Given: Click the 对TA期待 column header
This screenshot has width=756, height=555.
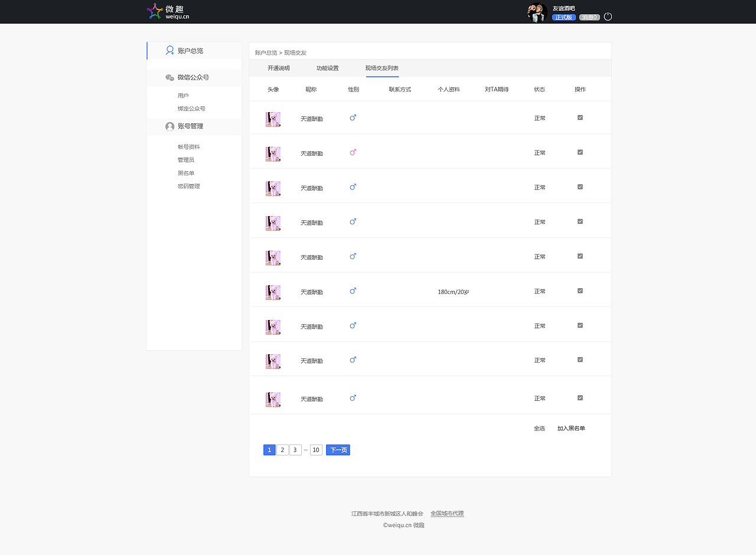Looking at the screenshot, I should (x=497, y=90).
